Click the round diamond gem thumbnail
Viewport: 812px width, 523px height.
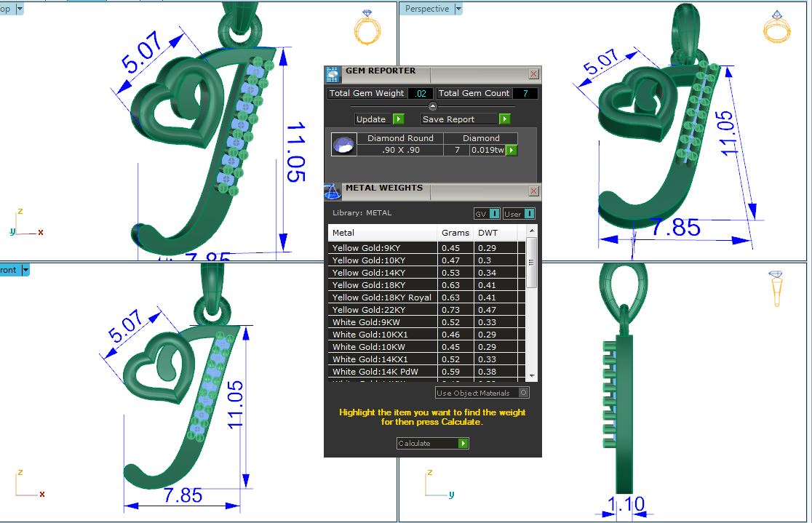click(x=343, y=145)
